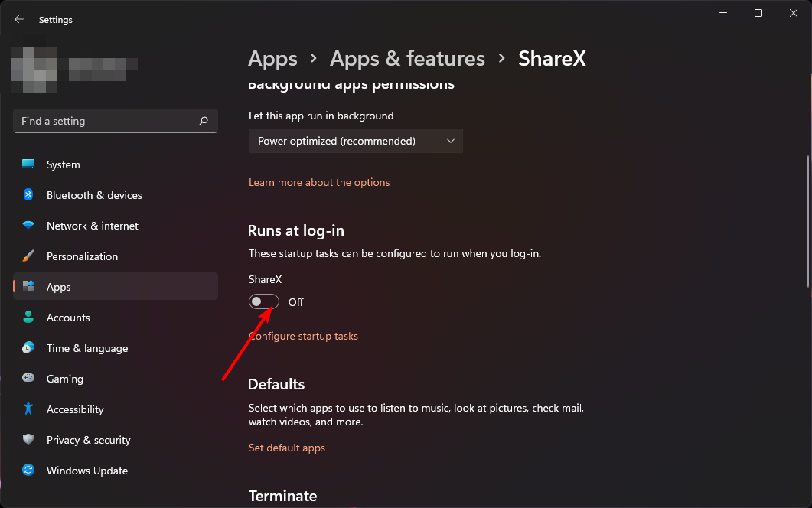Click the Accessibility figure icon
The height and width of the screenshot is (508, 812).
pyautogui.click(x=28, y=409)
